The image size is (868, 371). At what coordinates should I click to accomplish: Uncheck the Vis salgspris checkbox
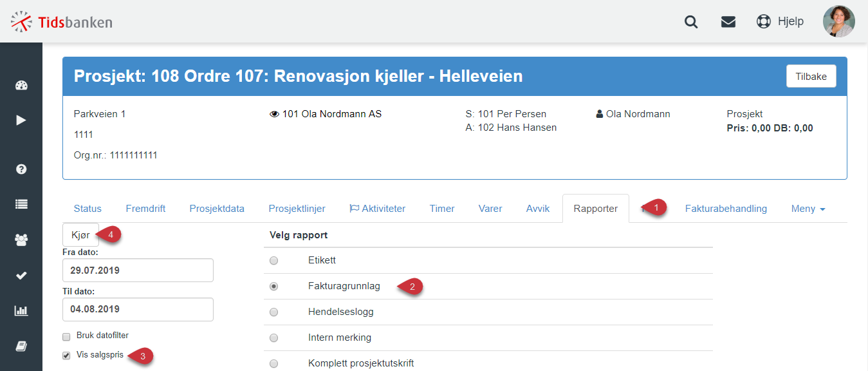pyautogui.click(x=66, y=356)
